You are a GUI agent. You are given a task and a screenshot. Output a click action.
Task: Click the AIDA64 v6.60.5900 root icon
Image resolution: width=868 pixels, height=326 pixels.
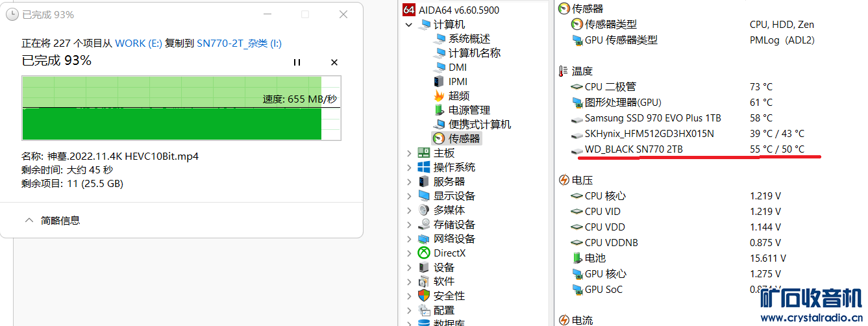click(x=409, y=10)
